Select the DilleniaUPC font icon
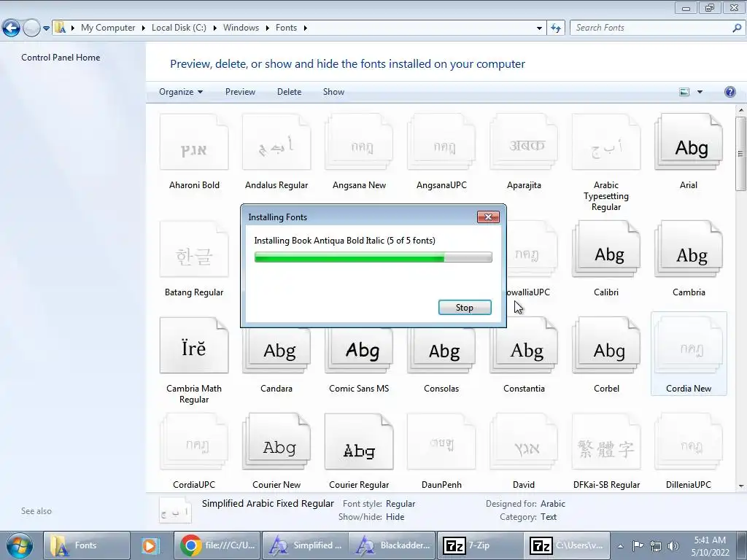 (x=689, y=441)
